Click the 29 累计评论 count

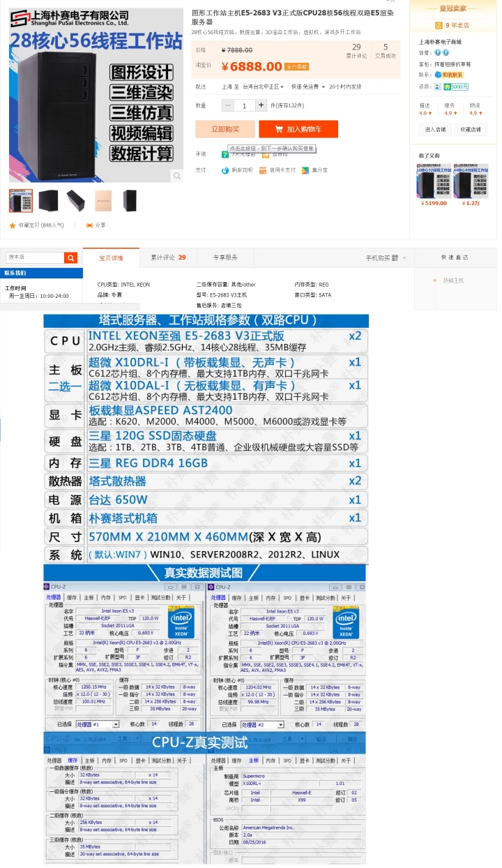click(x=356, y=51)
